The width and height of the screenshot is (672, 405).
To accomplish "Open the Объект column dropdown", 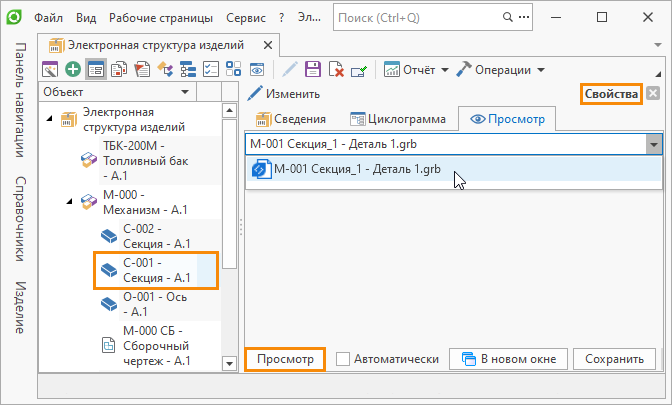I will [185, 92].
